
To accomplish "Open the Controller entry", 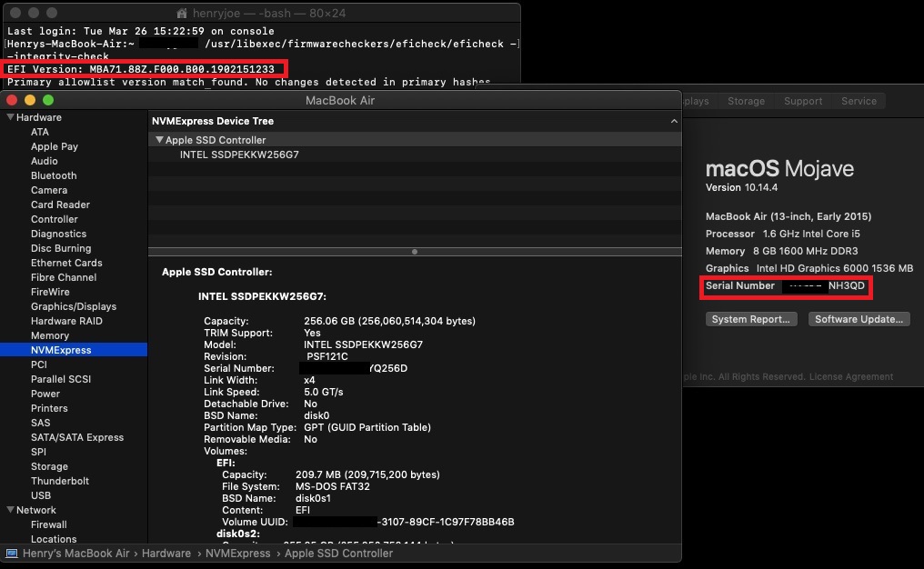I will pos(55,219).
